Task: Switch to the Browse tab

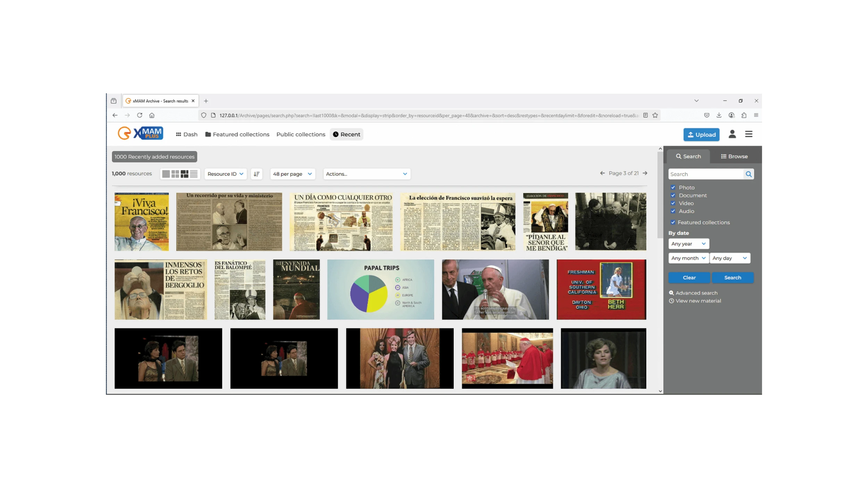Action: pyautogui.click(x=734, y=157)
